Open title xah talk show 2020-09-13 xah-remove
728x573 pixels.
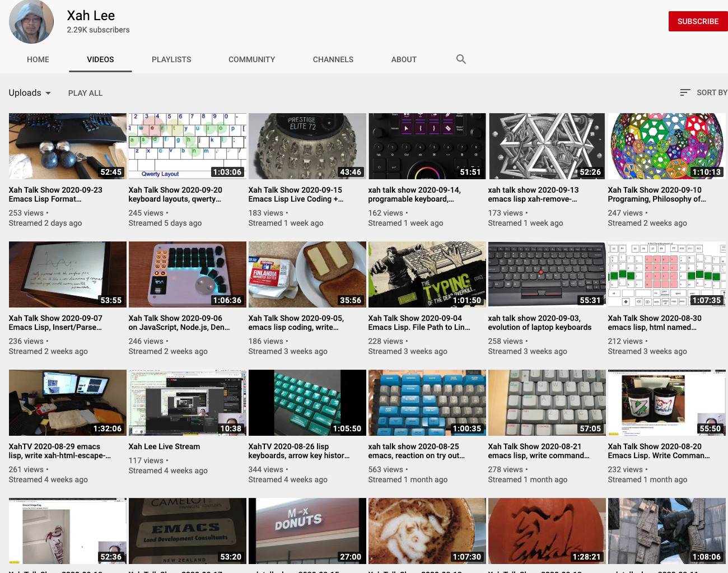pos(533,194)
